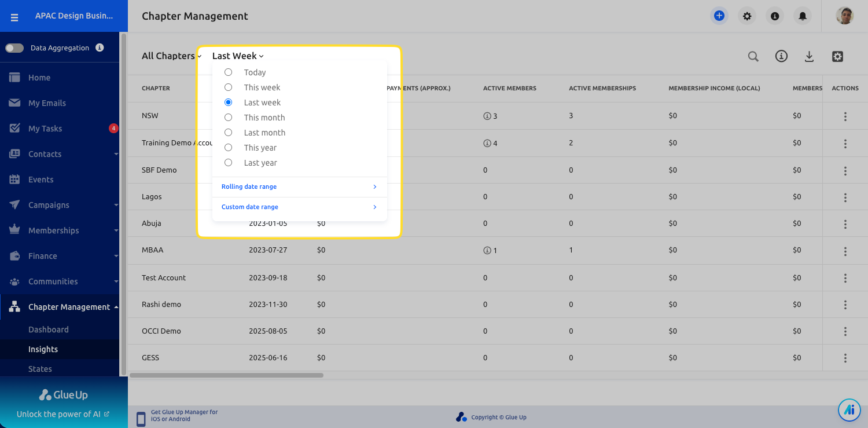Open the States submenu item
Viewport: 868px width, 428px height.
40,369
